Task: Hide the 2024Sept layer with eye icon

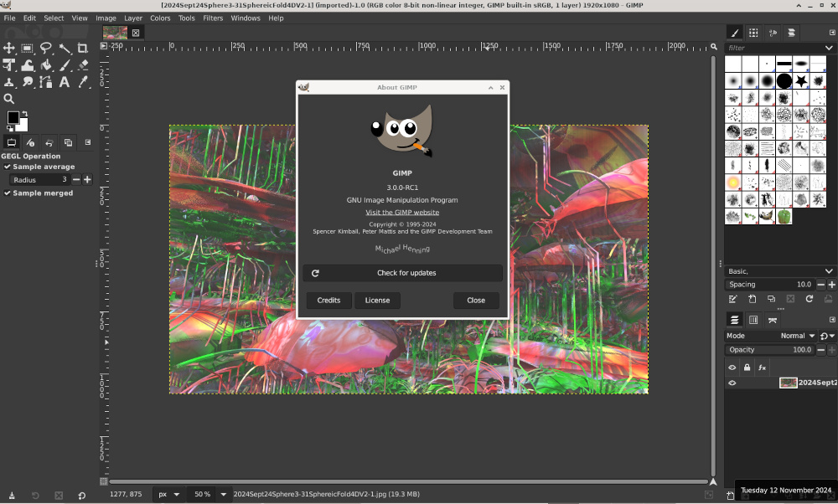Action: point(732,383)
